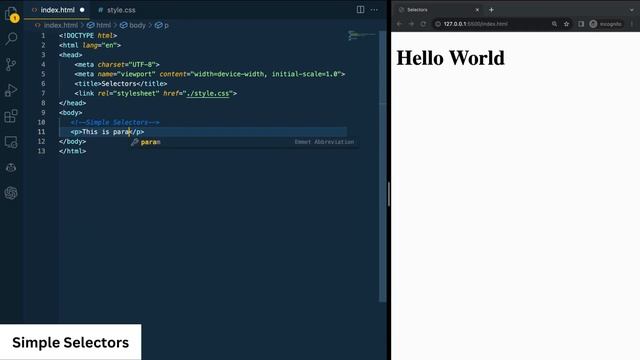The height and width of the screenshot is (360, 640).
Task: Open the Source Control view
Action: [x=11, y=64]
